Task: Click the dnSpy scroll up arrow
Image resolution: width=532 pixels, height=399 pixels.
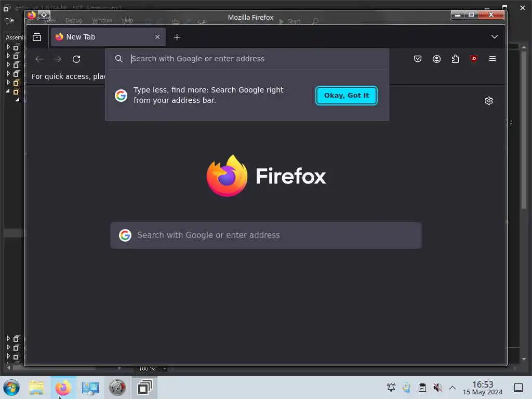Action: click(x=524, y=47)
